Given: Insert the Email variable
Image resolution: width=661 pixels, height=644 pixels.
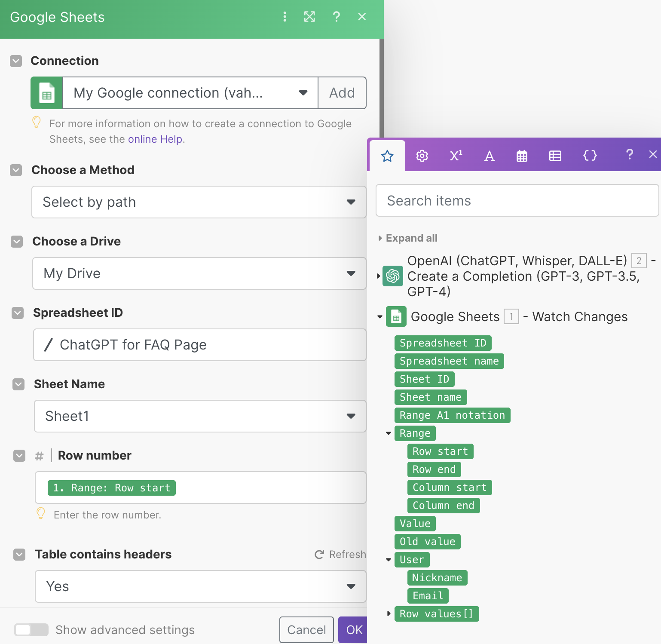Looking at the screenshot, I should point(428,596).
